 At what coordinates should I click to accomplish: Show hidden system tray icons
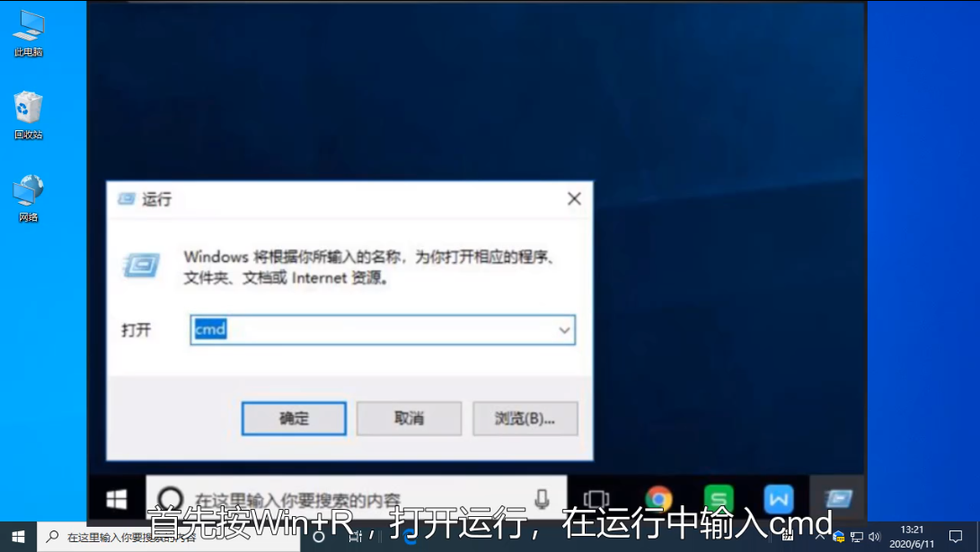(819, 537)
